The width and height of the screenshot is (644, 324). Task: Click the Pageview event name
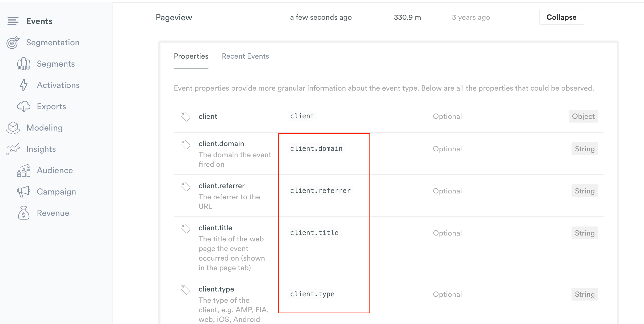click(174, 17)
